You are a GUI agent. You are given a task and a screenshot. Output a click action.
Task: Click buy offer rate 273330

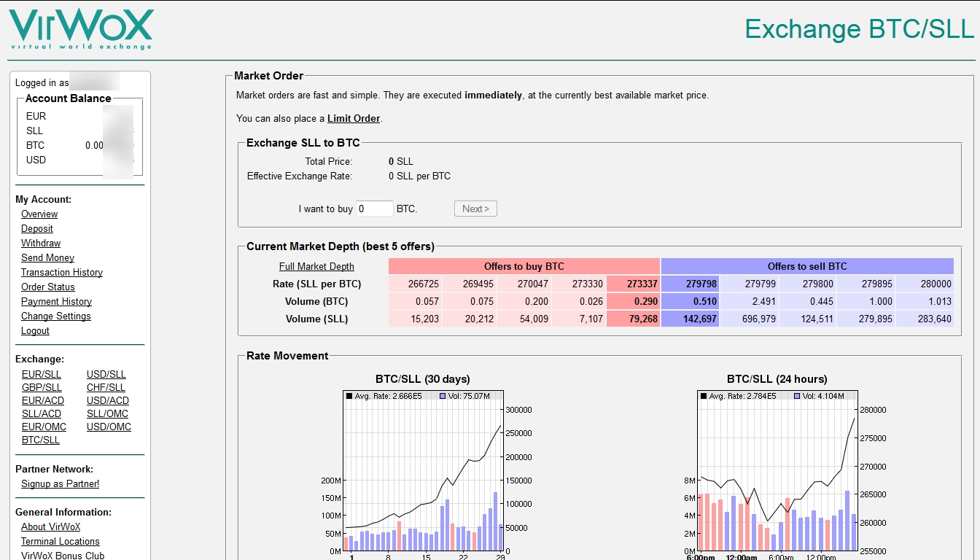(x=578, y=284)
